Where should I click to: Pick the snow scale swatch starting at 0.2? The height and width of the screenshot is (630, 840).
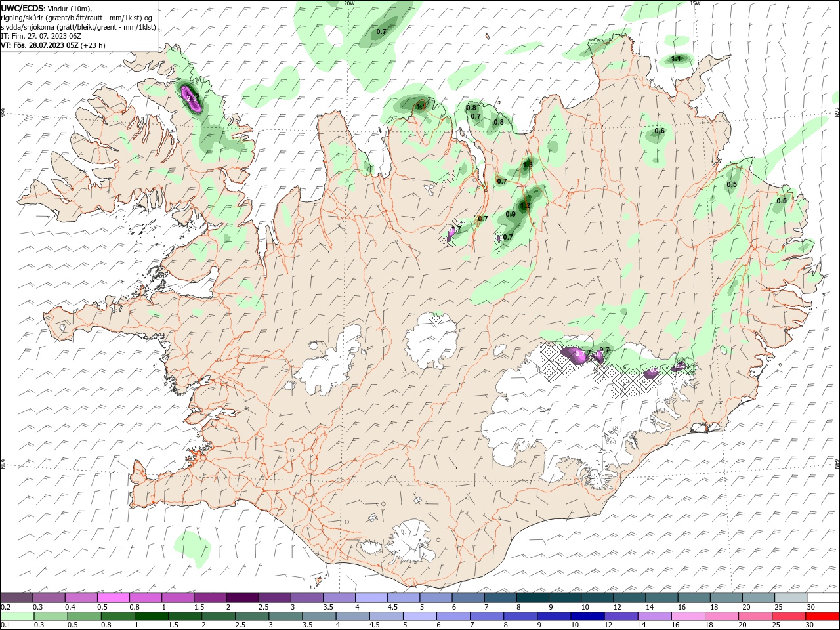(x=16, y=598)
